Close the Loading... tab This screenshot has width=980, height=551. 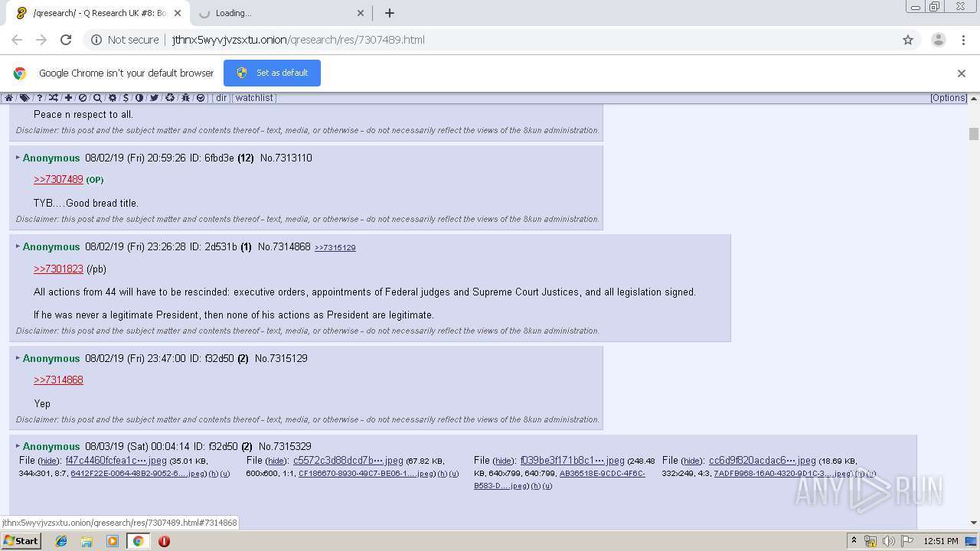pyautogui.click(x=361, y=13)
